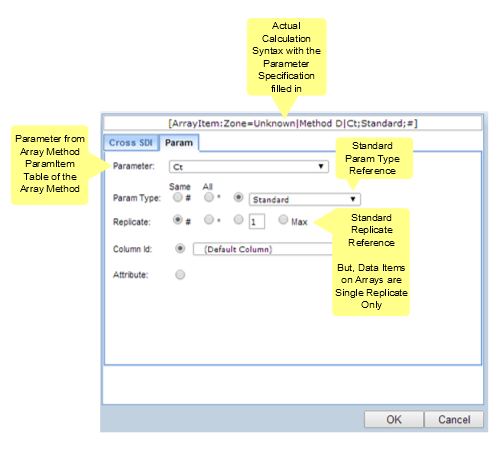Click the OK button
The height and width of the screenshot is (450, 500).
394,419
